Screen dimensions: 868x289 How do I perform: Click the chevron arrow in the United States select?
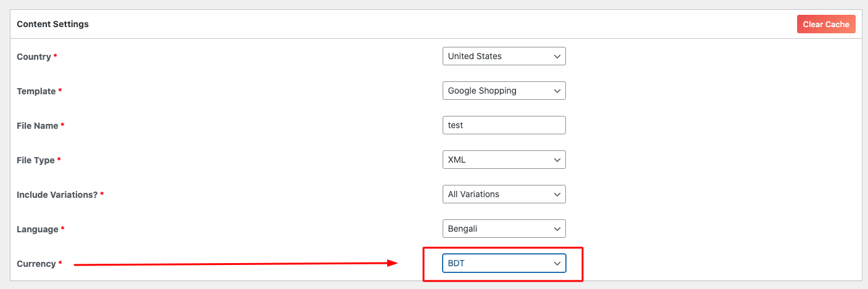[x=557, y=56]
